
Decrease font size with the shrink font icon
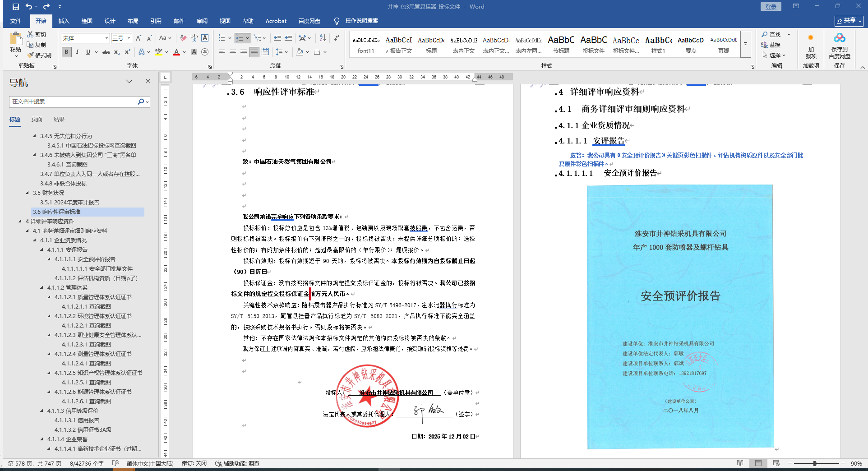click(x=149, y=38)
